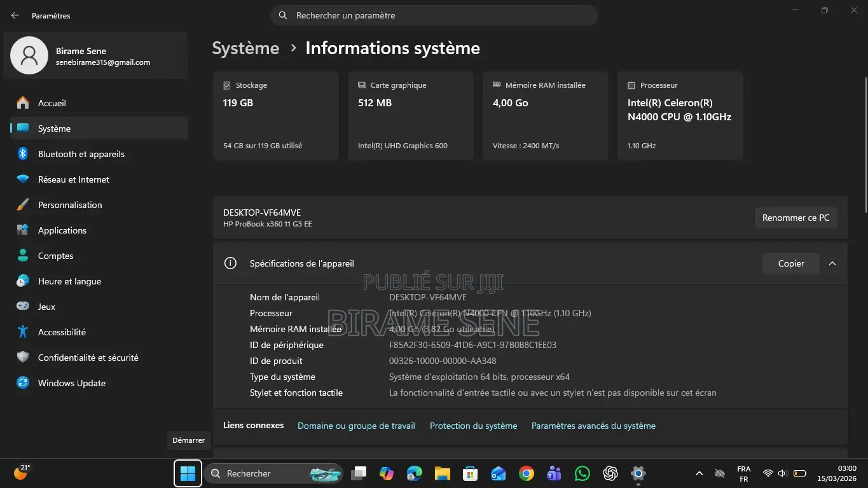Image resolution: width=868 pixels, height=488 pixels.
Task: Open Microsoft Edge from the taskbar
Action: tap(415, 473)
